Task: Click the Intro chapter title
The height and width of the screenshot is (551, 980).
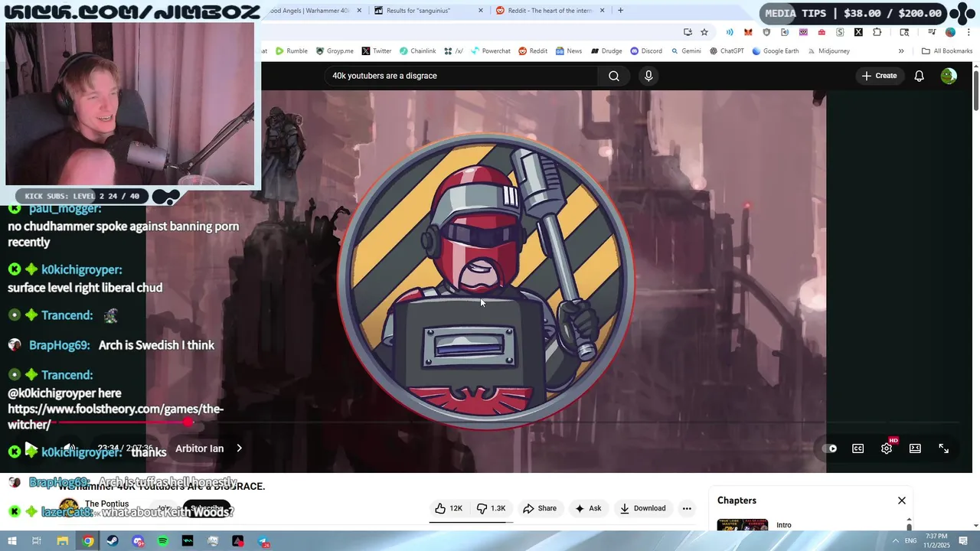Action: (784, 525)
